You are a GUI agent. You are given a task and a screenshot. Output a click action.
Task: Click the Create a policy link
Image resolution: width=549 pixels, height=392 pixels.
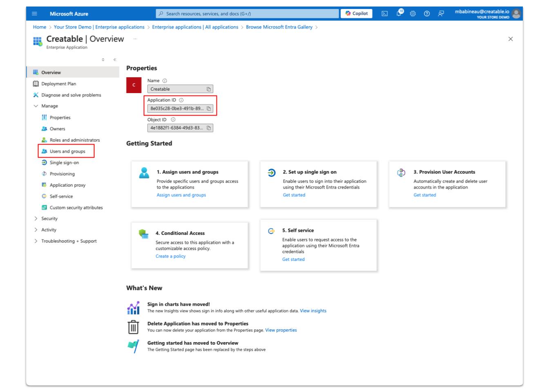point(170,256)
